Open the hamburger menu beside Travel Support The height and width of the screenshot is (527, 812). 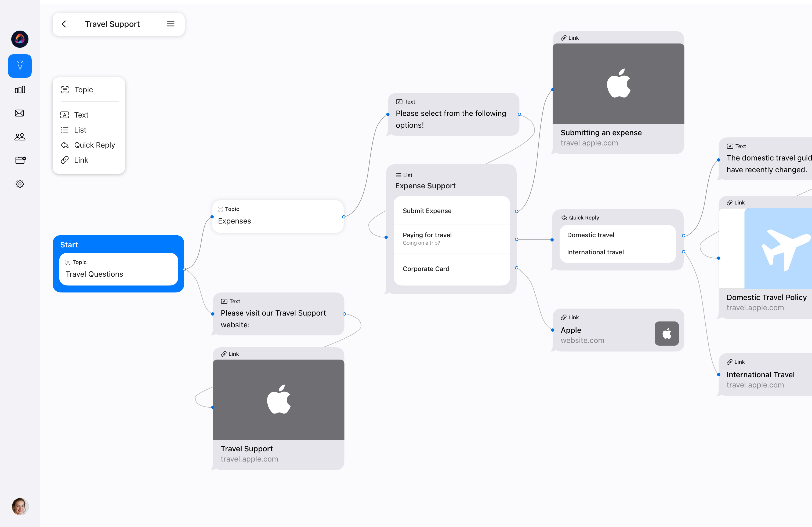[170, 24]
